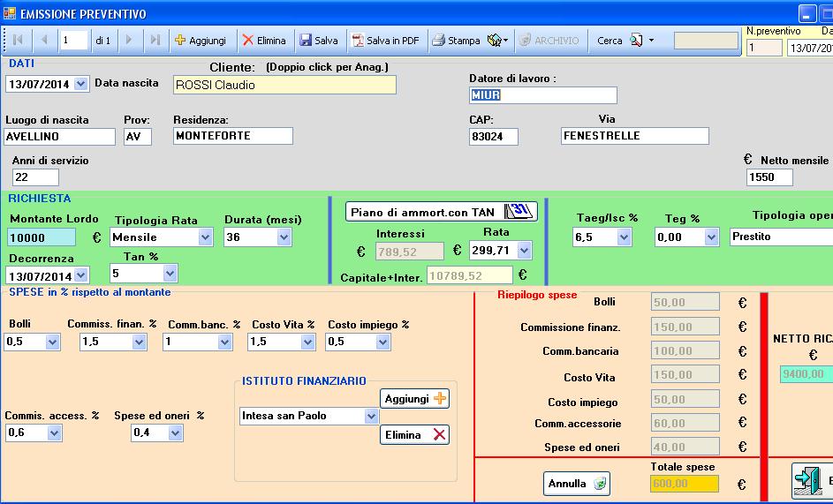The image size is (833, 504).
Task: Click Comm.accessorie value 60,00
Action: click(685, 423)
